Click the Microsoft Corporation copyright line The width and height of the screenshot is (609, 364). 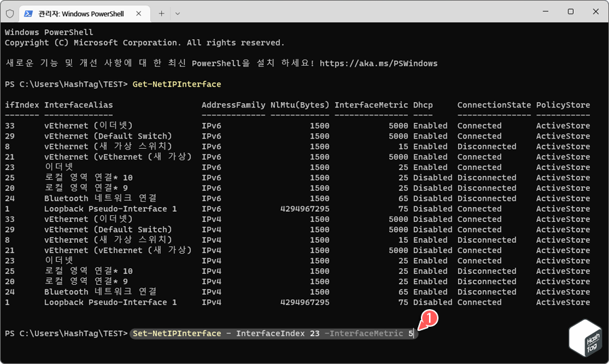click(145, 43)
